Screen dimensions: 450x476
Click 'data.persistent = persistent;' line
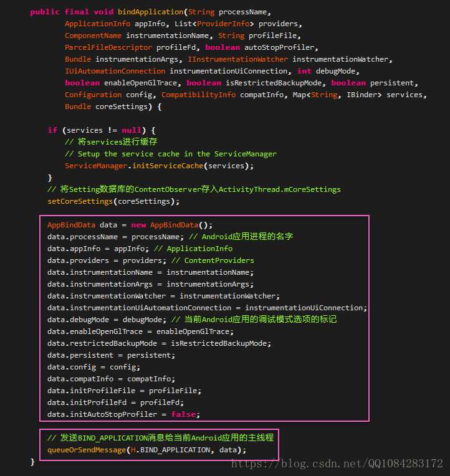[111, 355]
